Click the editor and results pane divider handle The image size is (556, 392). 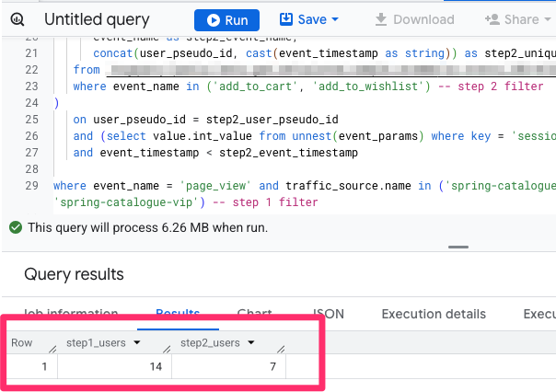(x=451, y=247)
